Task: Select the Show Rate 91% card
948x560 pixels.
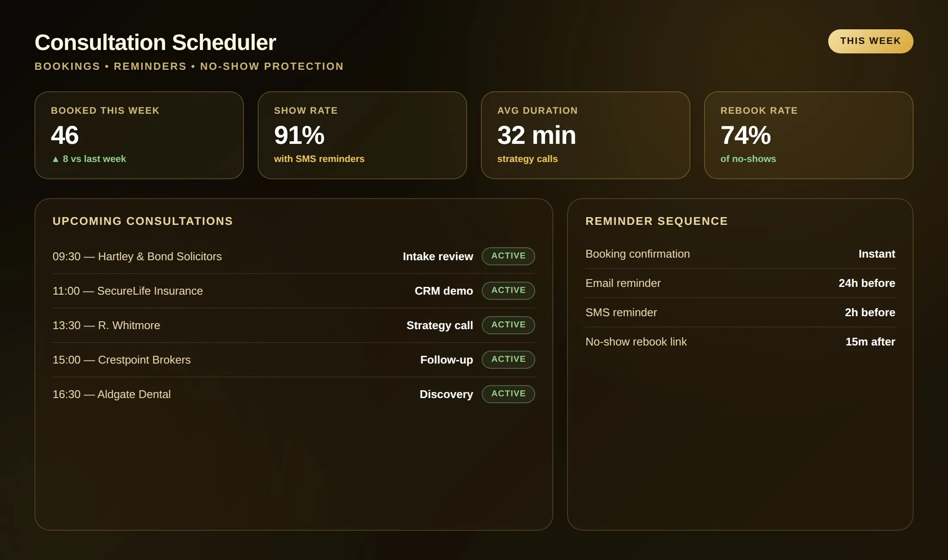Action: tap(362, 135)
